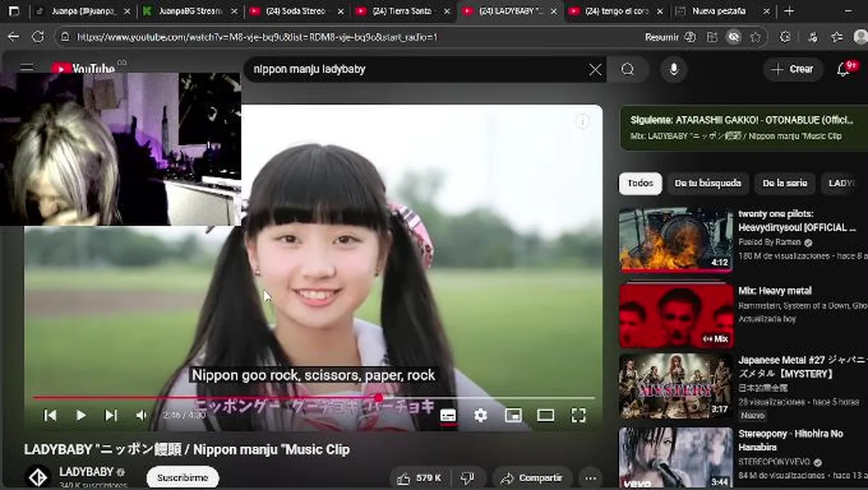The width and height of the screenshot is (868, 490).
Task: Open twenty one pilots Heavydirtysoul thumbnail
Action: tap(676, 240)
